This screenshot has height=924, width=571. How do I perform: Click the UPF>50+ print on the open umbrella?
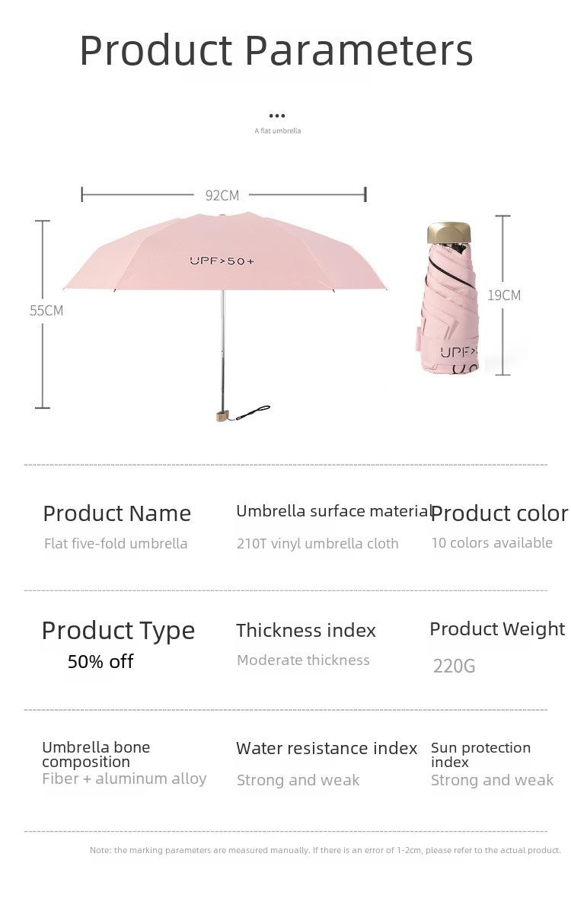click(222, 261)
